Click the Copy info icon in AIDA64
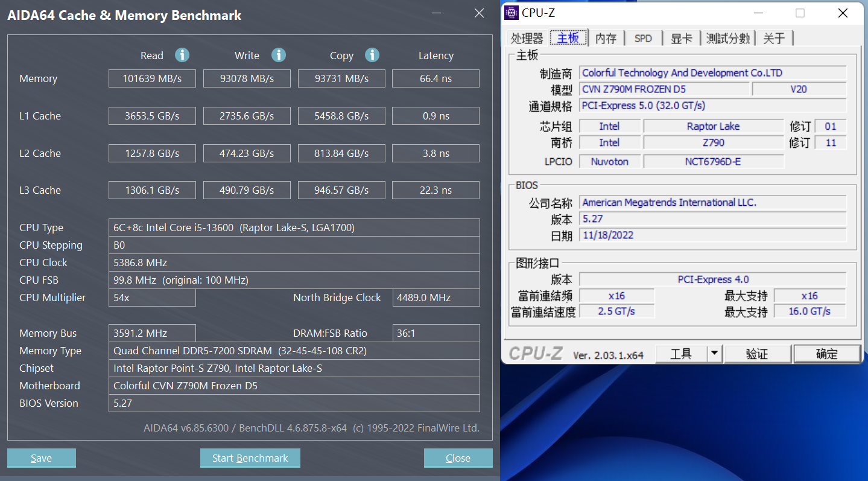This screenshot has width=868, height=481. [x=372, y=55]
